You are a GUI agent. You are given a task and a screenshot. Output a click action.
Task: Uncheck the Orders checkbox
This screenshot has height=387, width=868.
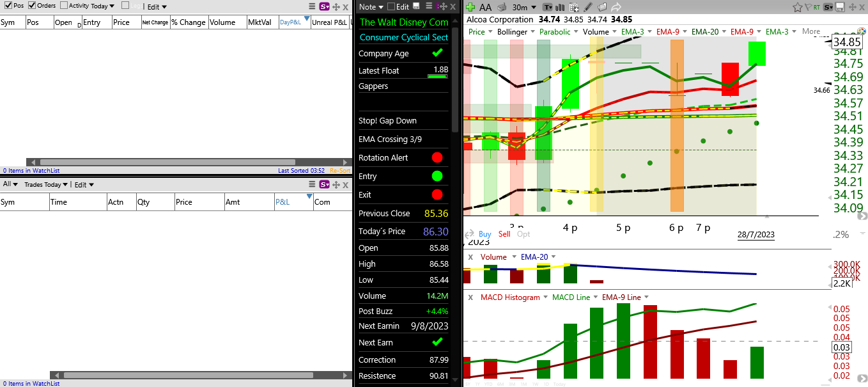(x=31, y=6)
